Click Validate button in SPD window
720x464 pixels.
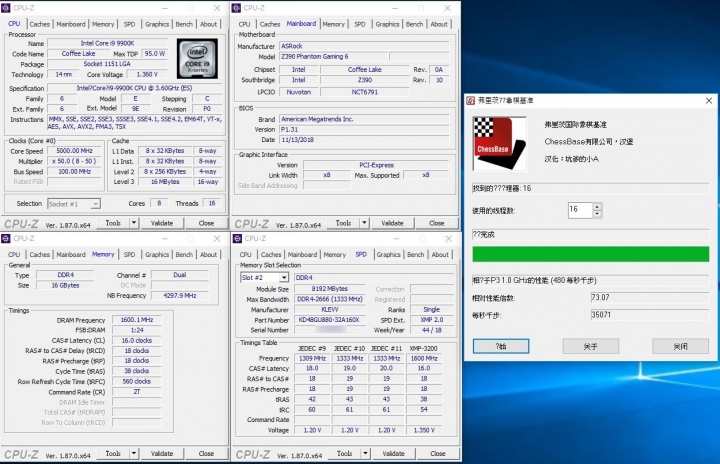[x=394, y=453]
